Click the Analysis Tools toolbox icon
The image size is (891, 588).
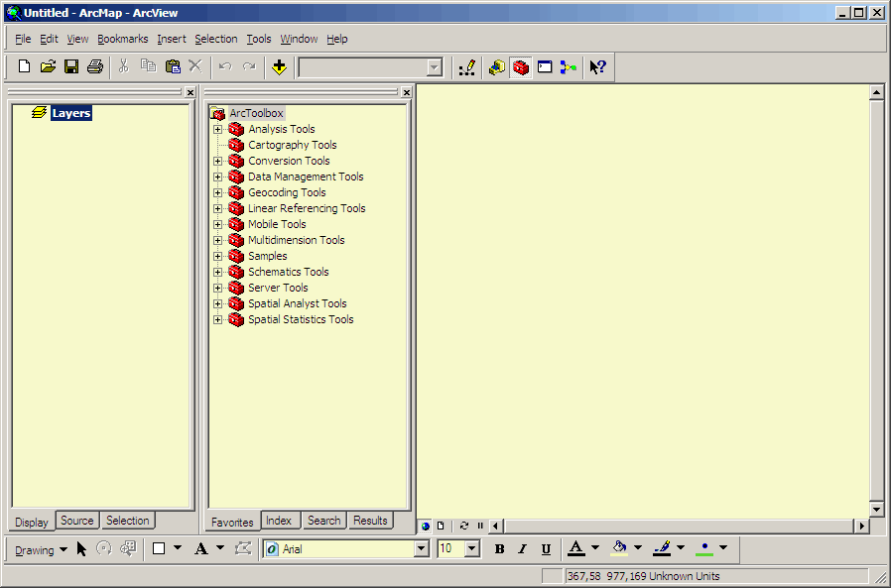[x=236, y=129]
